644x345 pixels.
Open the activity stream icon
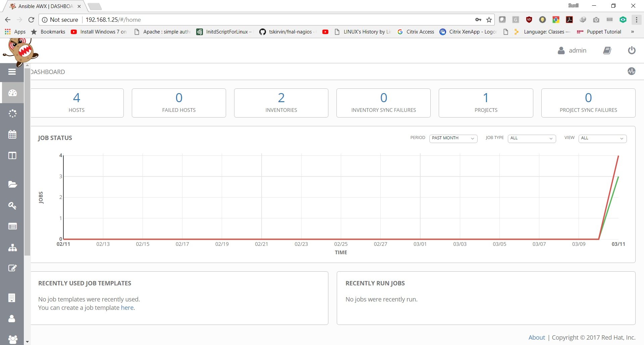point(632,71)
